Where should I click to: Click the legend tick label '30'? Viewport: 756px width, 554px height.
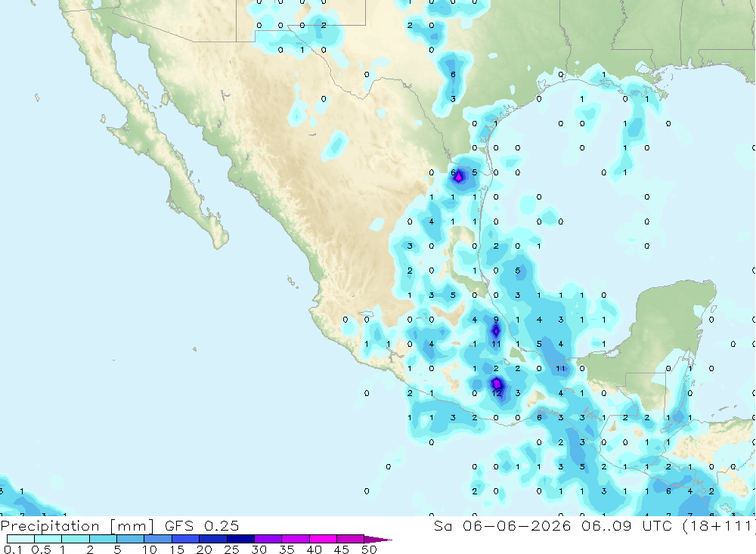pyautogui.click(x=259, y=549)
